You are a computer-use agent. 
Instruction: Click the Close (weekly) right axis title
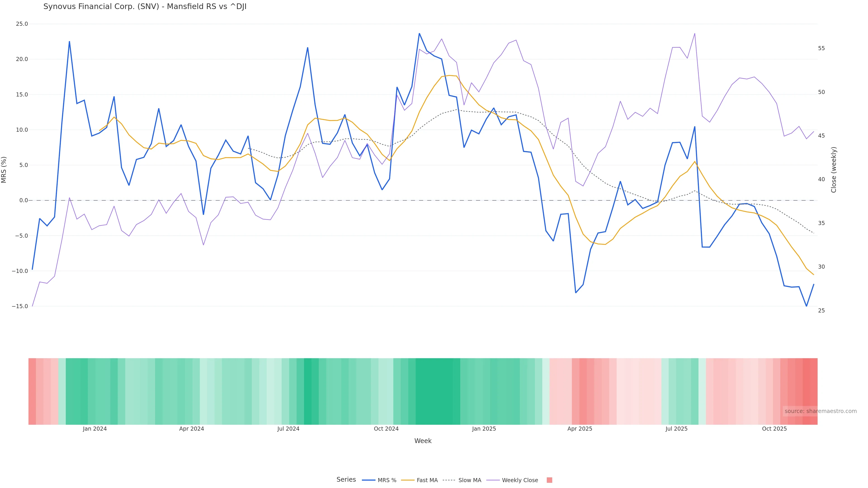click(834, 170)
